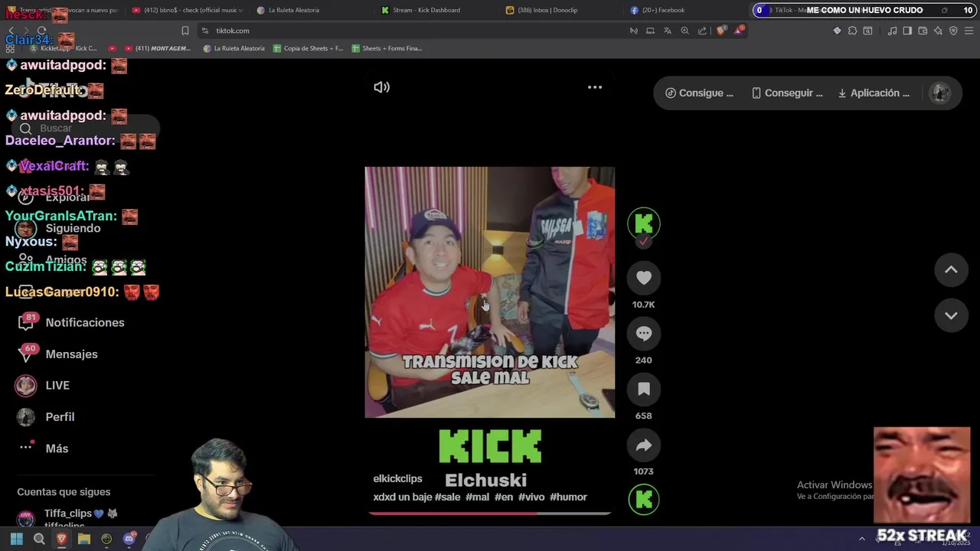Click the #vivo hashtag in the caption
The height and width of the screenshot is (551, 980).
[531, 497]
